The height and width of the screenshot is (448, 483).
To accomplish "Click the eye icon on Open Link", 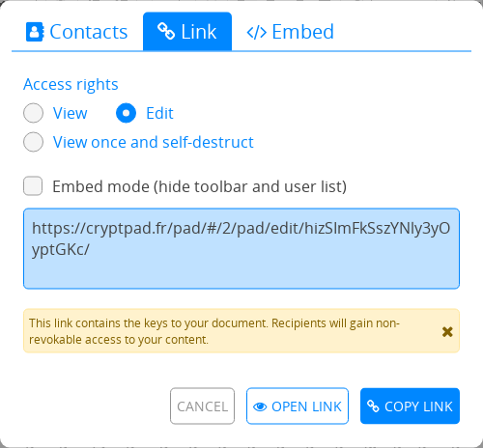I will point(260,406).
